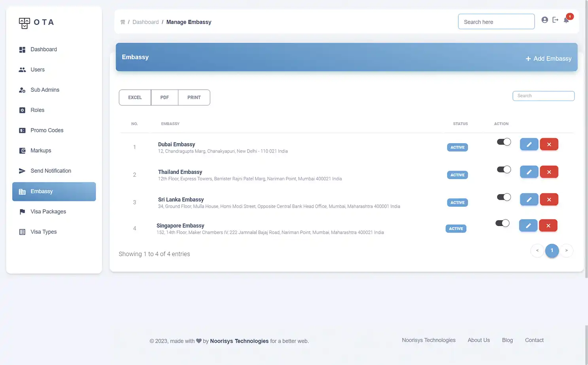Viewport: 588px width, 365px height.
Task: Sort table by Embassy column header
Action: (x=170, y=124)
